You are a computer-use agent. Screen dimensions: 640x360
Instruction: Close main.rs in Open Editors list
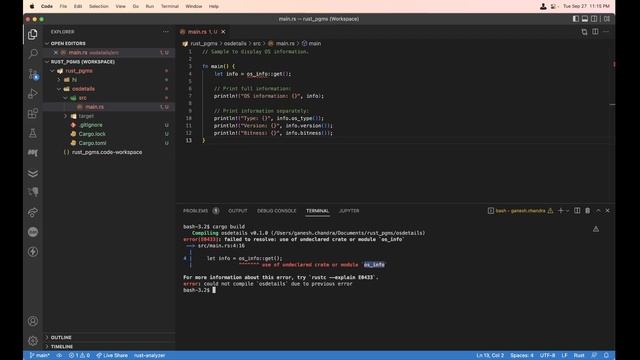56,53
